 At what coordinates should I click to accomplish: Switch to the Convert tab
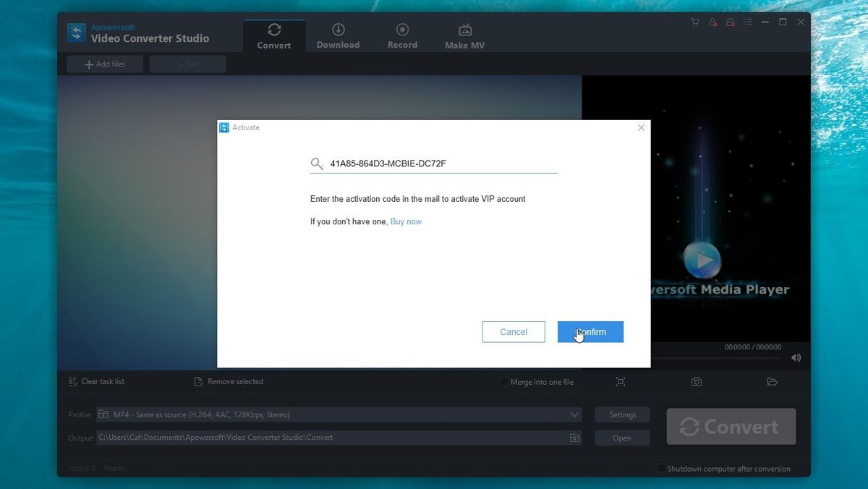click(274, 36)
